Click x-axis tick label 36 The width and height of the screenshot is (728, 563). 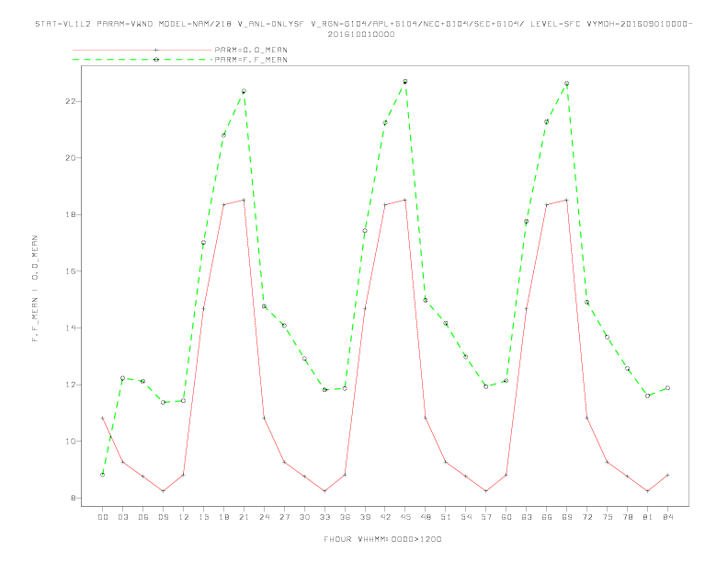(x=345, y=517)
